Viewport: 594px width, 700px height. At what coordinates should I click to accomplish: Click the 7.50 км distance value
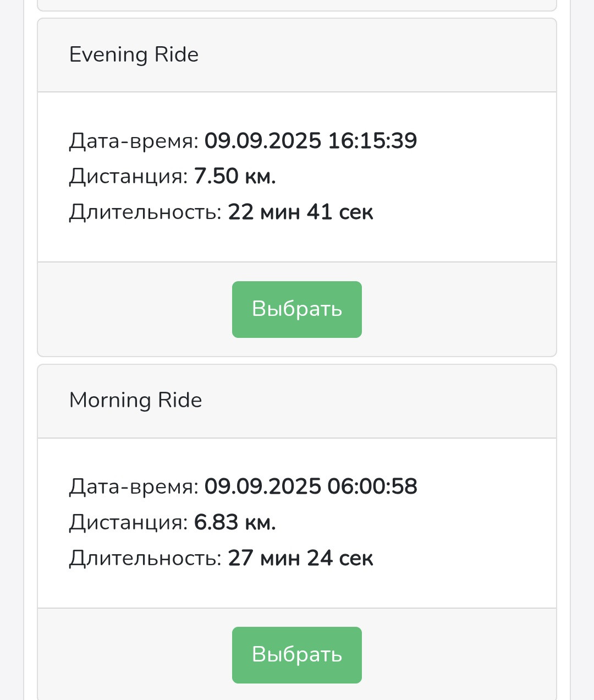pyautogui.click(x=235, y=177)
